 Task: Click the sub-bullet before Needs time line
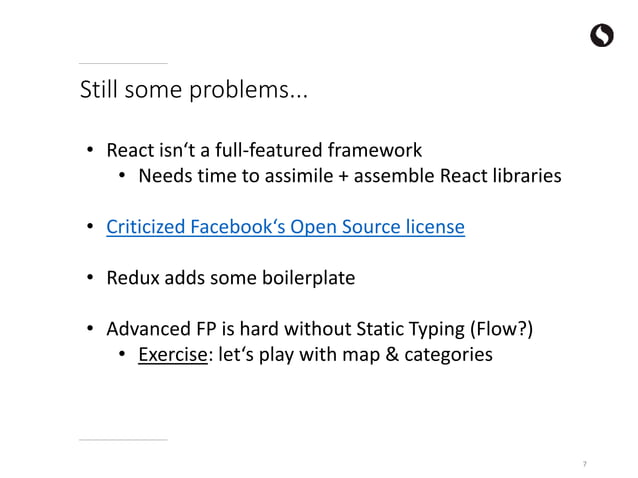(122, 175)
